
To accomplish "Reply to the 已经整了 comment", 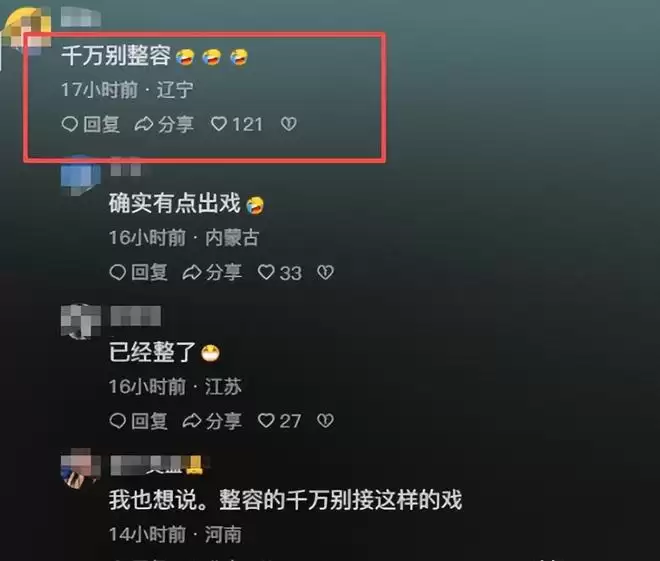I will click(x=138, y=420).
